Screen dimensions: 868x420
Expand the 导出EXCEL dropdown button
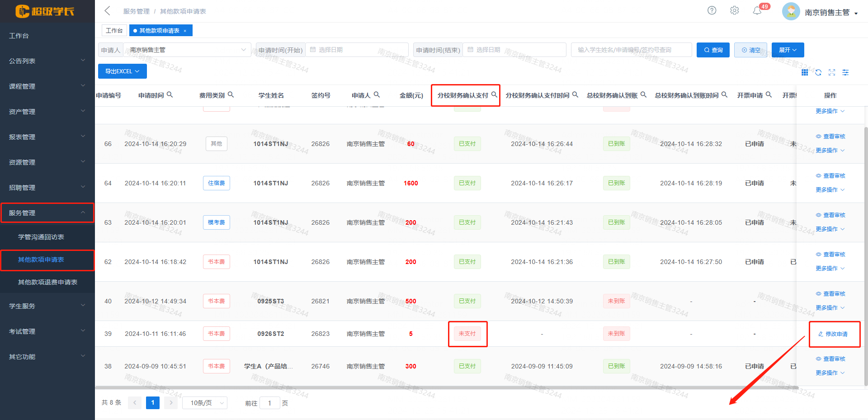122,71
